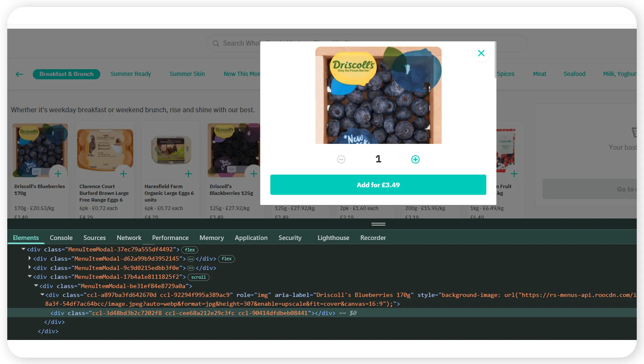Toggle flex badge on MenuItemModal-37ec79a555df4492
The width and height of the screenshot is (644, 364).
(x=190, y=250)
